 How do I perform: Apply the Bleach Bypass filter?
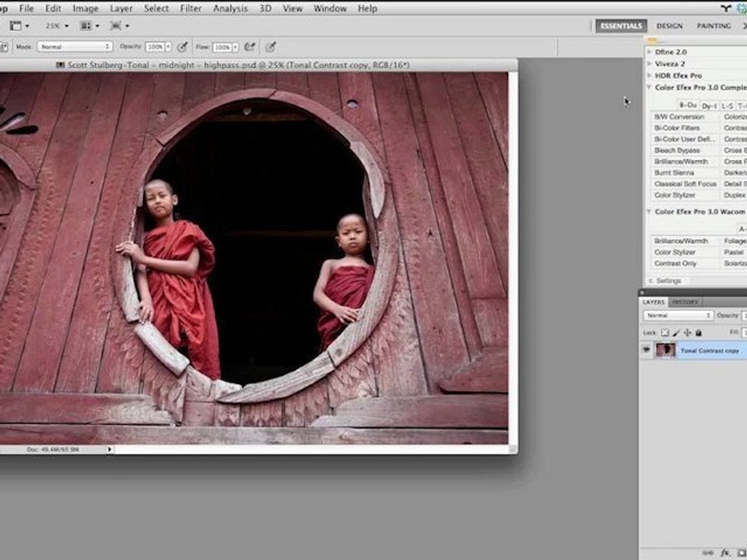pyautogui.click(x=677, y=150)
